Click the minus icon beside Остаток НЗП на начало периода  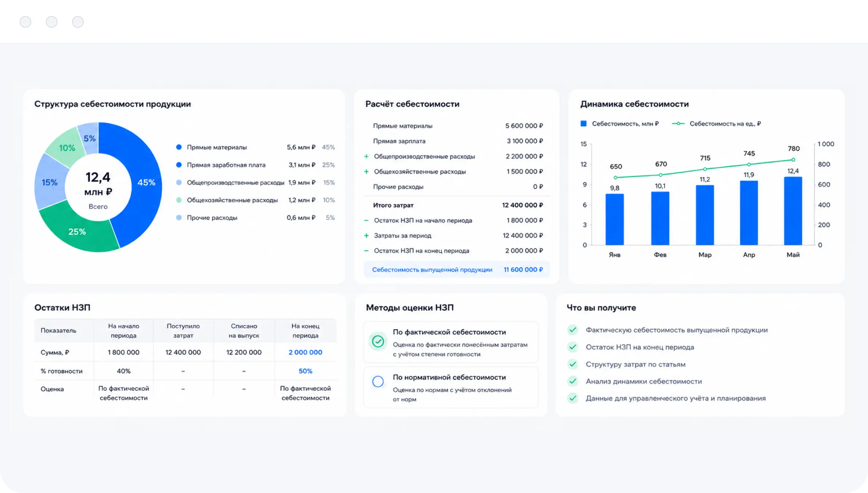[366, 221]
